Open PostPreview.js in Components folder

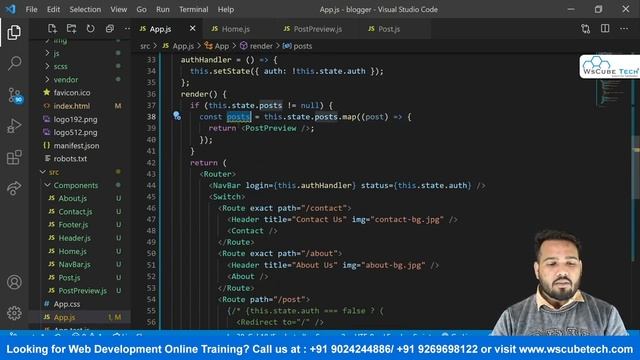pos(82,291)
